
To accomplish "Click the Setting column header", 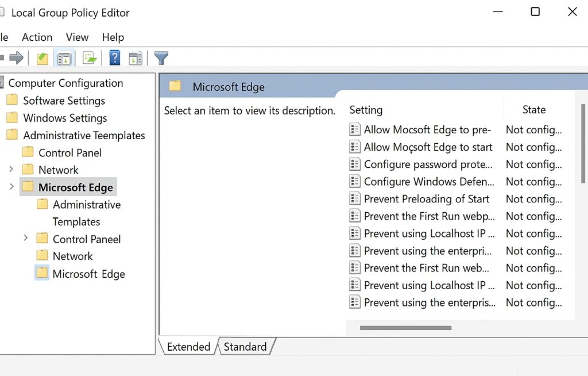I will pyautogui.click(x=366, y=110).
